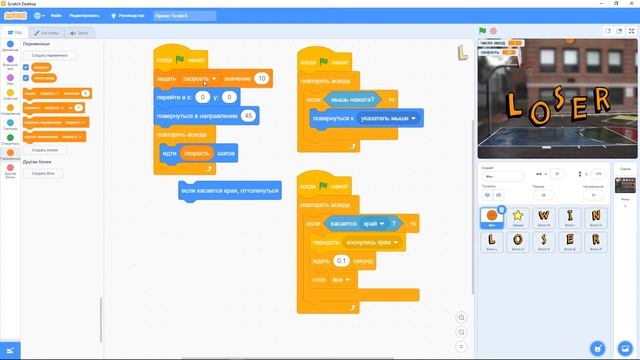Click the green flag above the stage
This screenshot has width=640, height=360.
[x=482, y=31]
